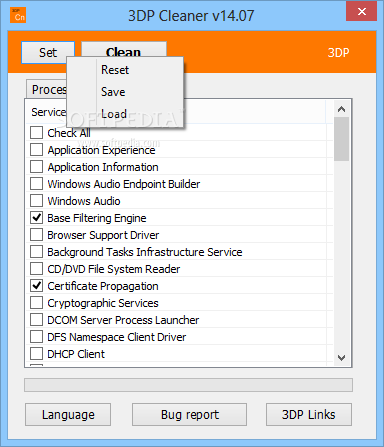Click the Bug report button
The width and height of the screenshot is (384, 447).
[x=190, y=414]
